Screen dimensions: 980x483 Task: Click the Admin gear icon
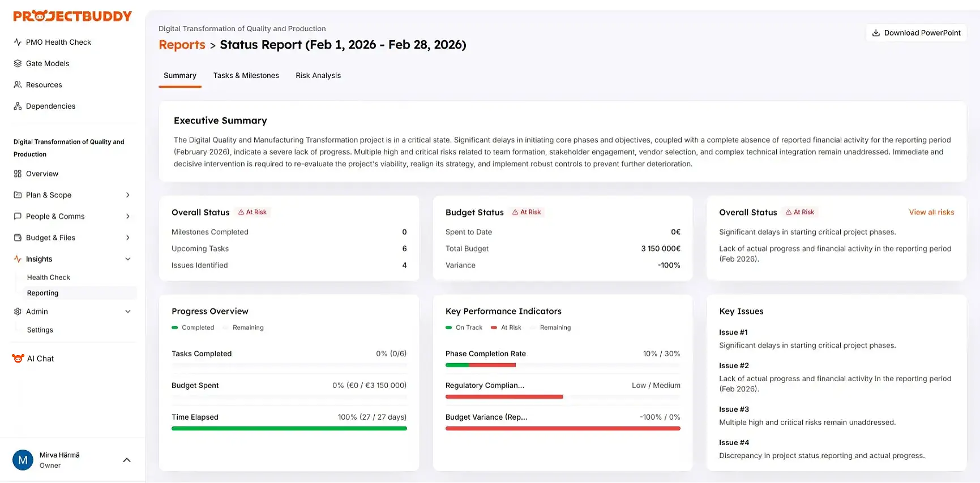pos(18,312)
